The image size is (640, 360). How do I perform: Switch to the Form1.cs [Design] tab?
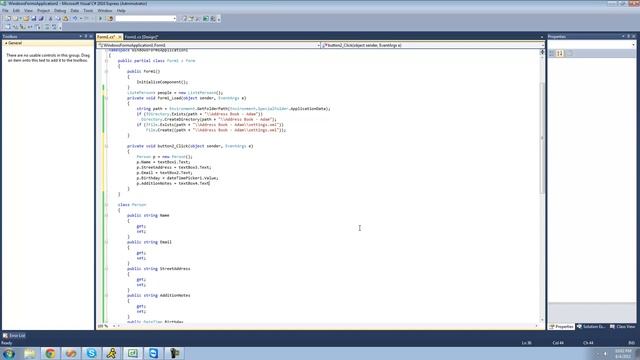click(x=141, y=37)
